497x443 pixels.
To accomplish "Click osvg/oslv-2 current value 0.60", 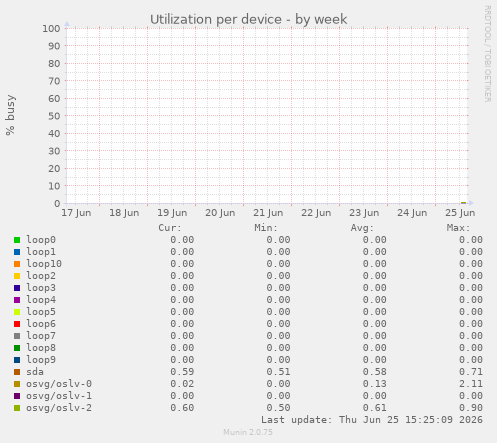I will point(182,408).
